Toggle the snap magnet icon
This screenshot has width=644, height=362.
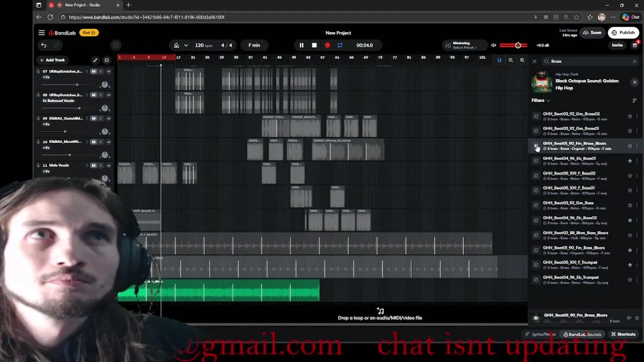(499, 60)
